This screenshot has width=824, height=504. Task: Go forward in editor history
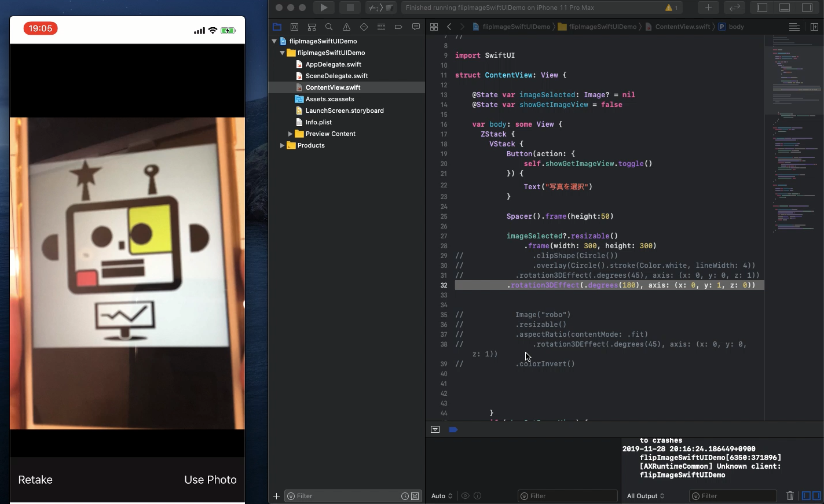(462, 27)
